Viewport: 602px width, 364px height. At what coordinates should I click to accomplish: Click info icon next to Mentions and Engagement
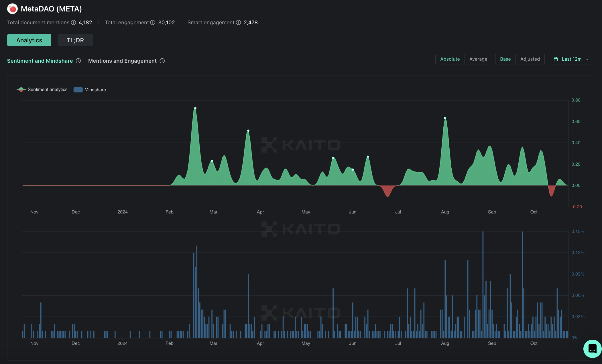tap(162, 61)
